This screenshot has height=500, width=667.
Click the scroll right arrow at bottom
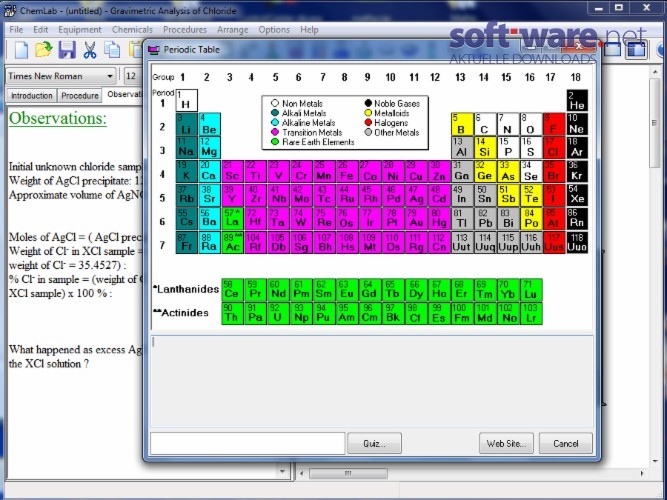[642, 473]
